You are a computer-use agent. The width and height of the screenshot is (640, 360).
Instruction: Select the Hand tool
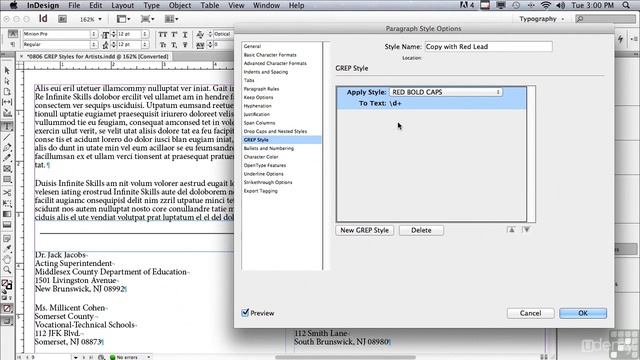[x=7, y=260]
